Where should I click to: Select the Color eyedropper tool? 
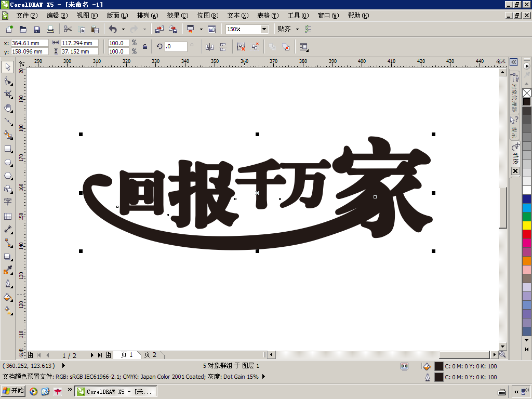coord(8,270)
